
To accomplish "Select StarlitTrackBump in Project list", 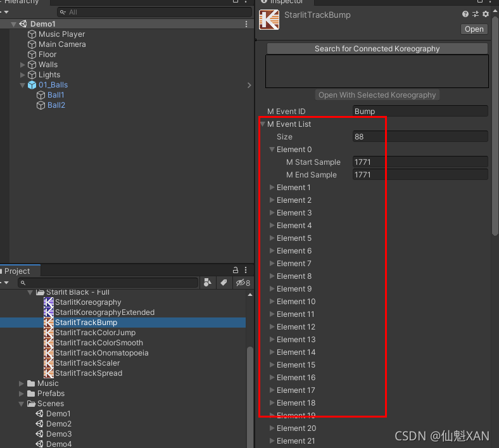I will [x=123, y=323].
